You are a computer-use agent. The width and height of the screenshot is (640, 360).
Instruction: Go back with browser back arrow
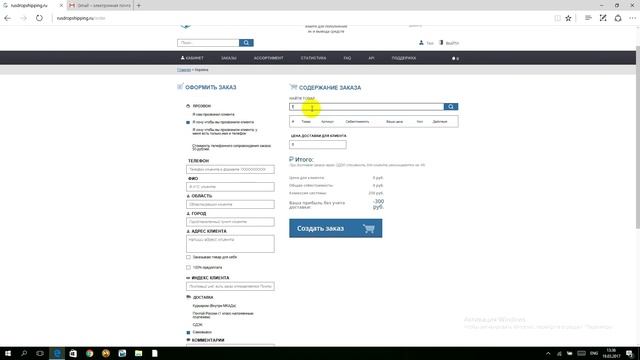coord(7,18)
